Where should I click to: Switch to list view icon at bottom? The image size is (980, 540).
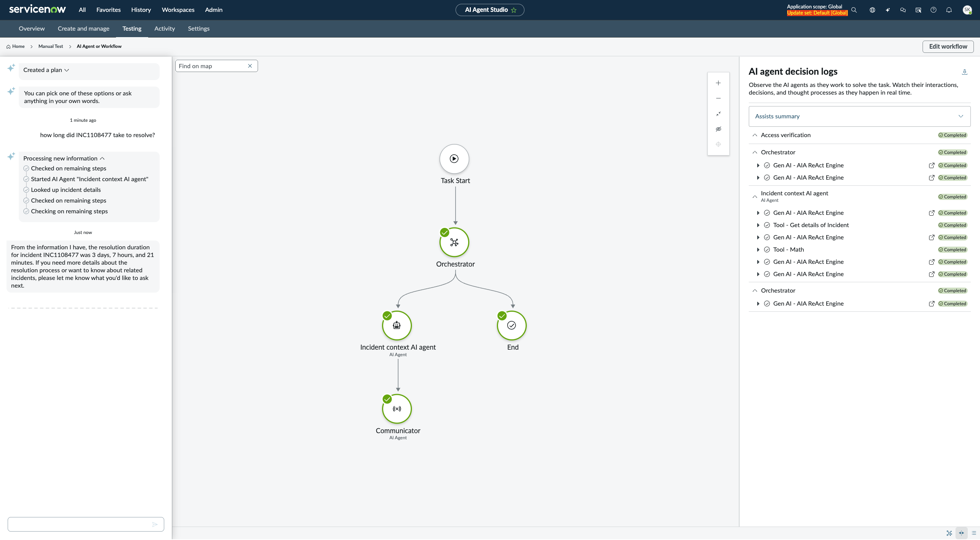point(974,533)
